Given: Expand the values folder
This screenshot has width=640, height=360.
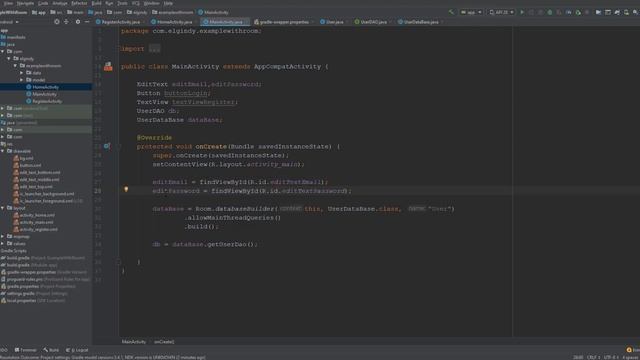Looking at the screenshot, I should 3,244.
